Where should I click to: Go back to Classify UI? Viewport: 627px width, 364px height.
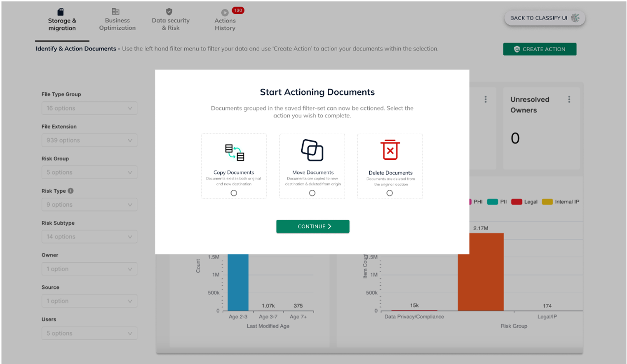pos(544,18)
